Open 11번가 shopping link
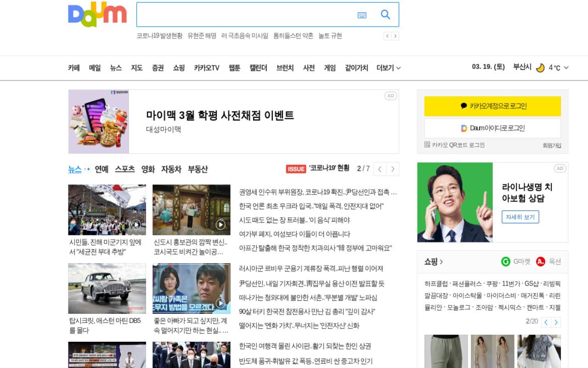588x368 pixels. tap(511, 284)
